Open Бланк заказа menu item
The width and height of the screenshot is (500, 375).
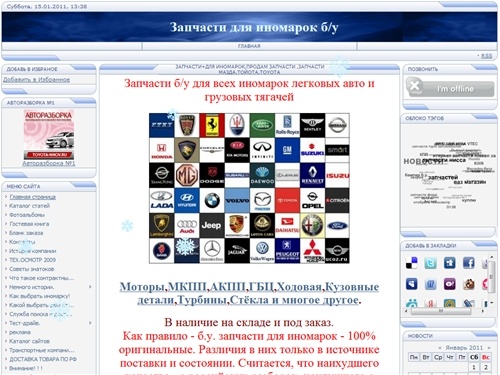26,233
